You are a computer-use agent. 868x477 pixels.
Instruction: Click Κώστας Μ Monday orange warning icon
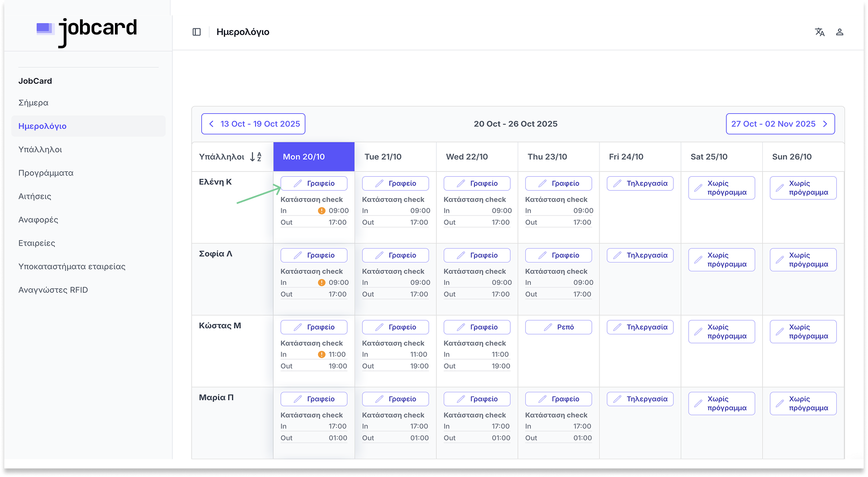(322, 355)
